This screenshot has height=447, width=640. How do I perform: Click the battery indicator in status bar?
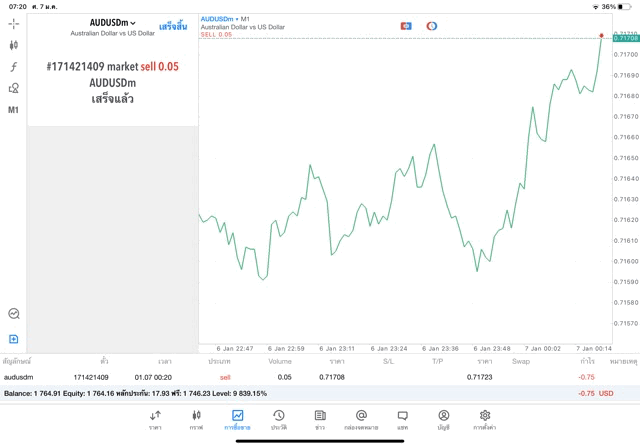[624, 7]
